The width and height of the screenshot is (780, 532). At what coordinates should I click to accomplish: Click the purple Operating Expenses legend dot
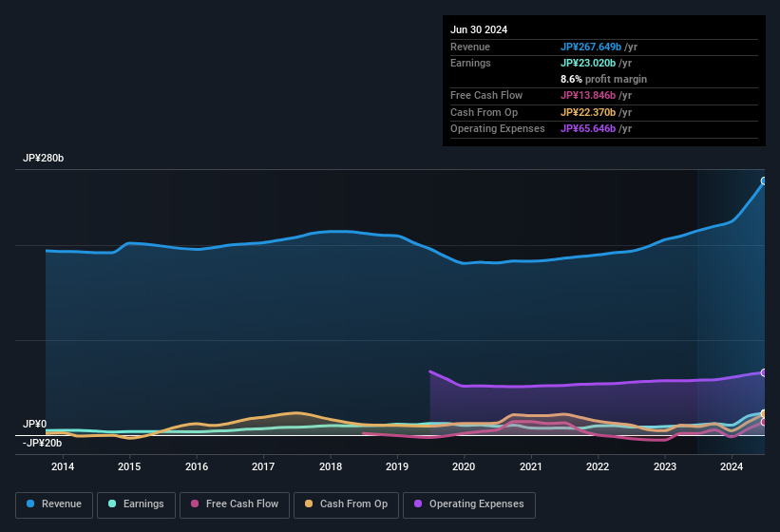pos(419,504)
